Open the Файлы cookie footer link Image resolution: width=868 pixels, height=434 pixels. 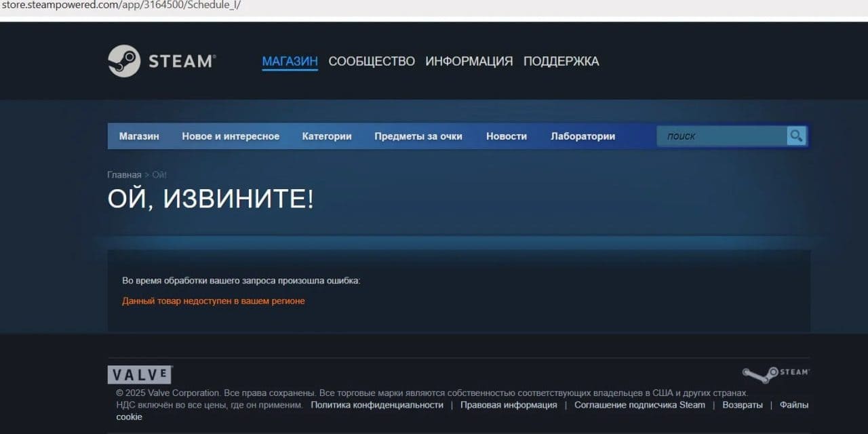794,405
